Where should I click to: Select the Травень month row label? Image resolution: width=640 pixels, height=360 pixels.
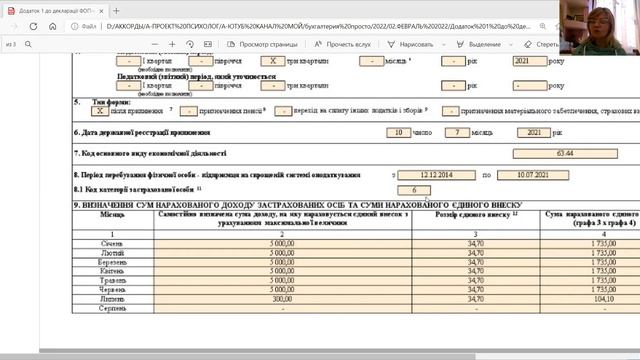tap(113, 280)
